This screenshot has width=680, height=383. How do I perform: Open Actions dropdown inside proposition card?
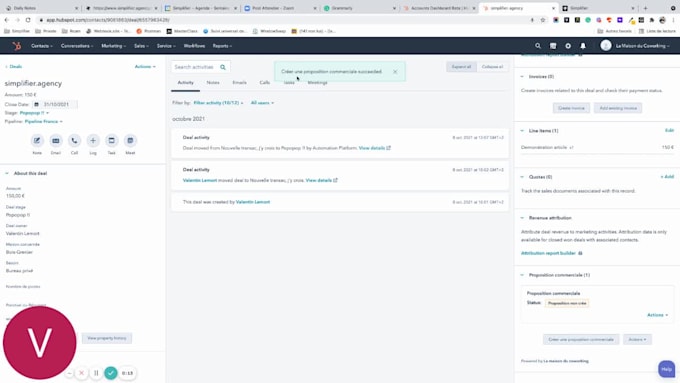tap(657, 315)
